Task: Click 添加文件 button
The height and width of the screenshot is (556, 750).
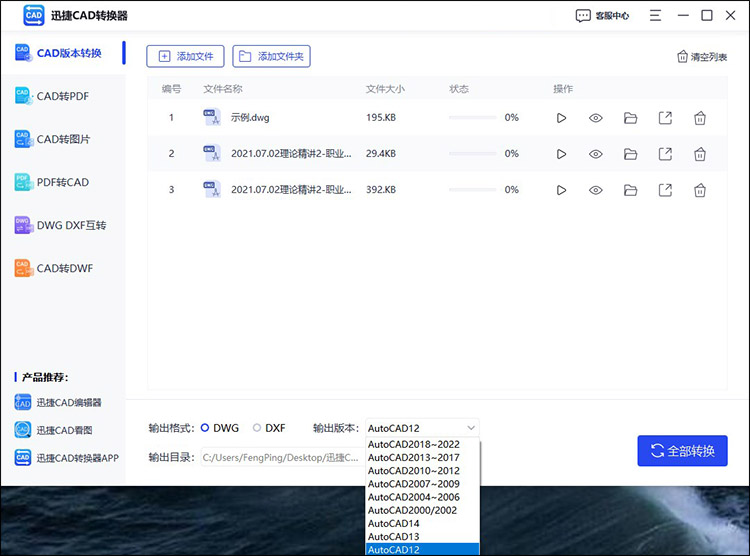Action: pos(185,56)
